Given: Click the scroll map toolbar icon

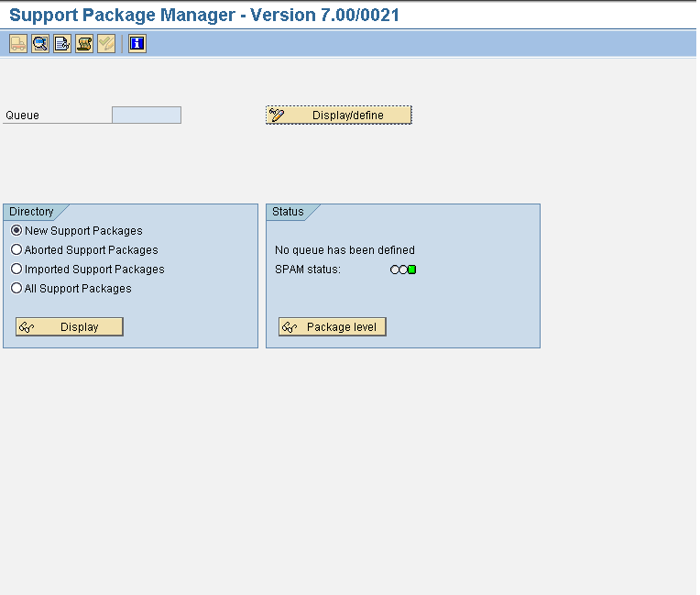Looking at the screenshot, I should click(x=84, y=44).
